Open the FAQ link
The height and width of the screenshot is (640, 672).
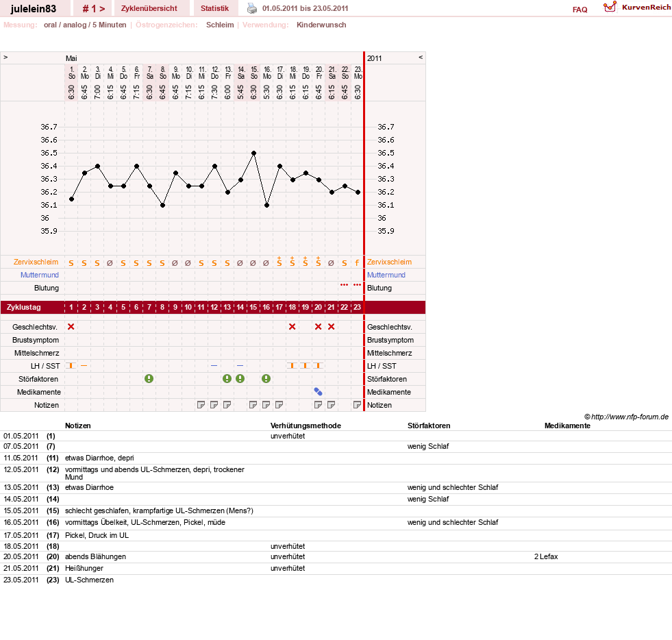pos(580,10)
